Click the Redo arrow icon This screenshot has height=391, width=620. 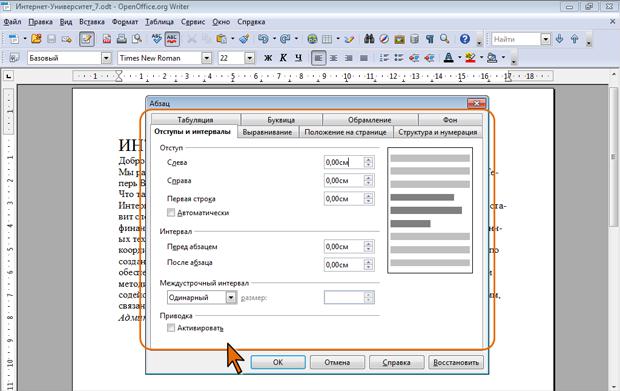[x=285, y=39]
